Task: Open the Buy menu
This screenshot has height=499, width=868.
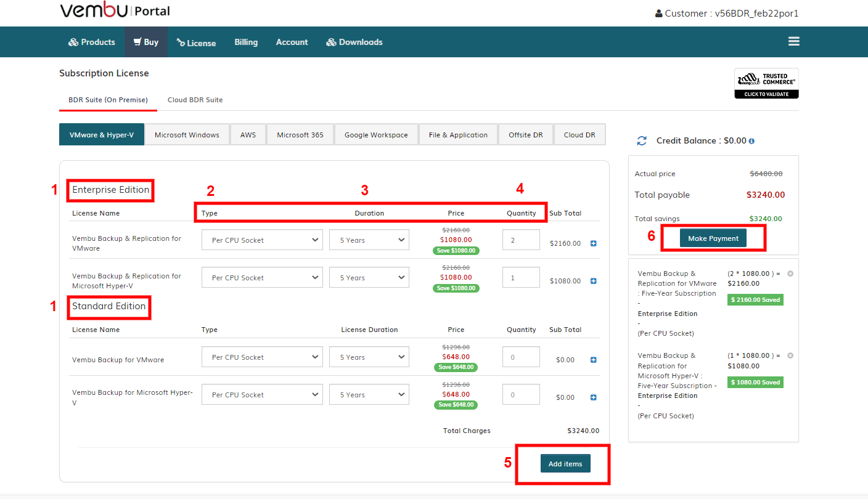Action: [146, 42]
